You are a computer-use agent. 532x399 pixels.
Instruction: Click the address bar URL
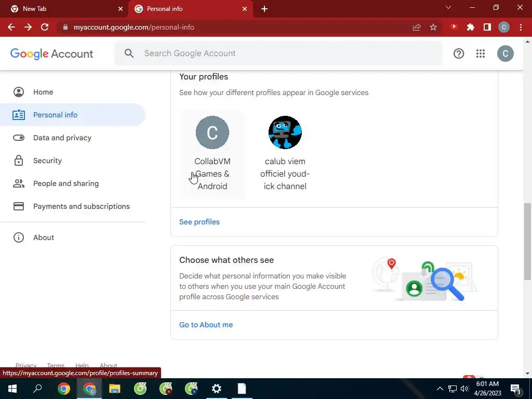pyautogui.click(x=134, y=27)
